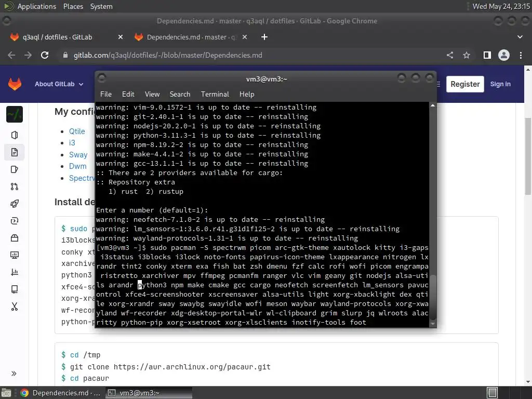
Task: Open terminal Help menu
Action: [247, 95]
